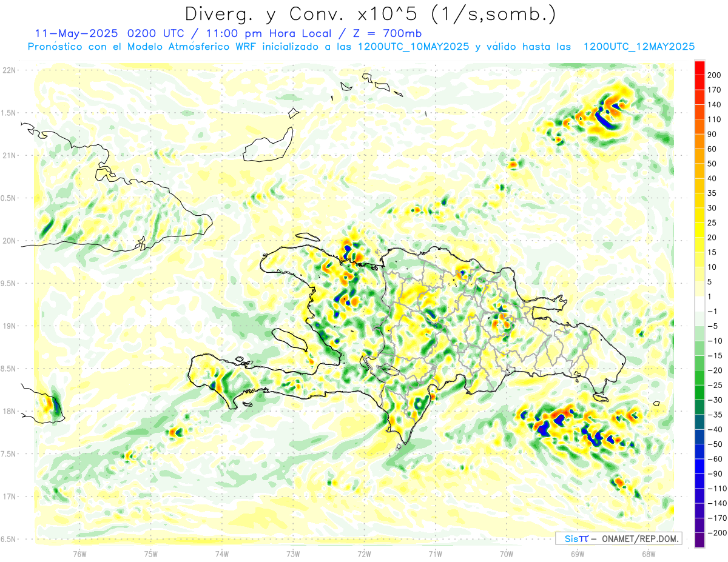This screenshot has width=728, height=562.
Task: Click the 1.5N latitude label
Action: tap(8, 113)
